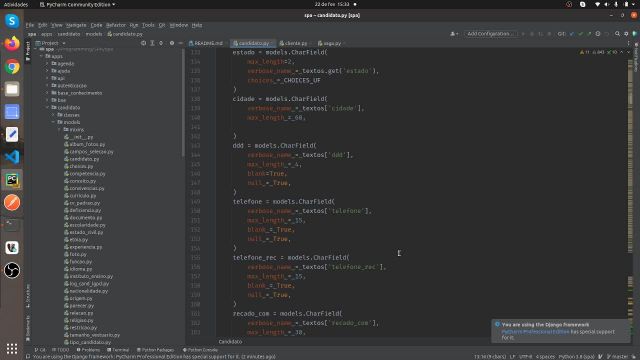The image size is (640, 360).
Task: Open Add Configuration dropdown
Action: pos(490,34)
